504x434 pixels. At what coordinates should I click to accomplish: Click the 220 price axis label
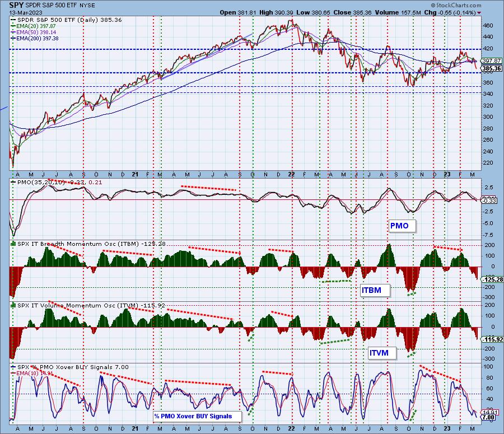point(488,162)
